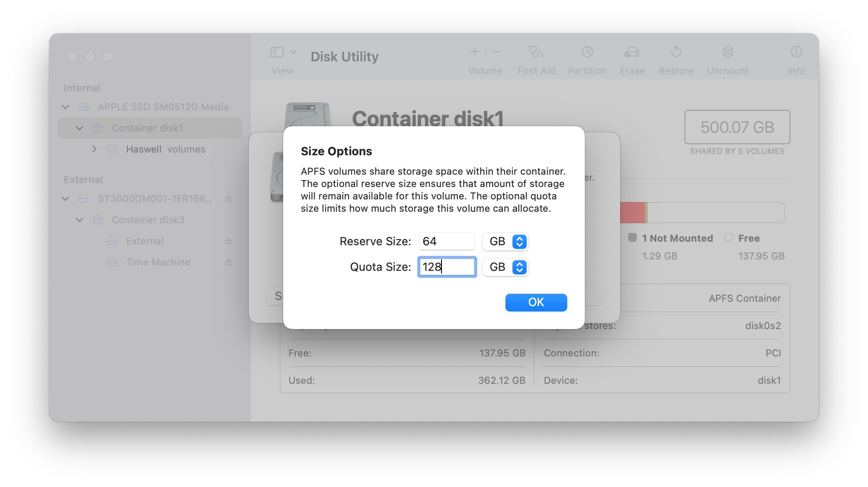The height and width of the screenshot is (487, 868).
Task: Click the Reserve Size input field
Action: pos(446,242)
